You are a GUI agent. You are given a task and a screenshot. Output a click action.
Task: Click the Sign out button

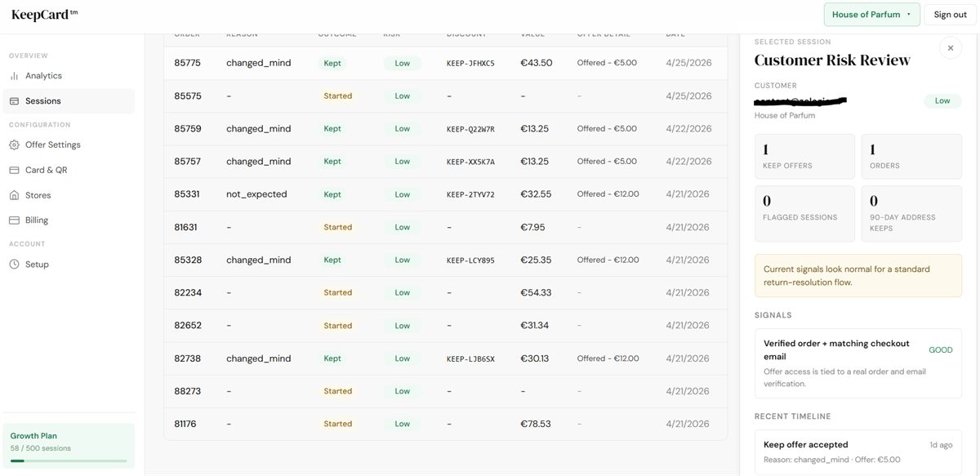tap(950, 15)
